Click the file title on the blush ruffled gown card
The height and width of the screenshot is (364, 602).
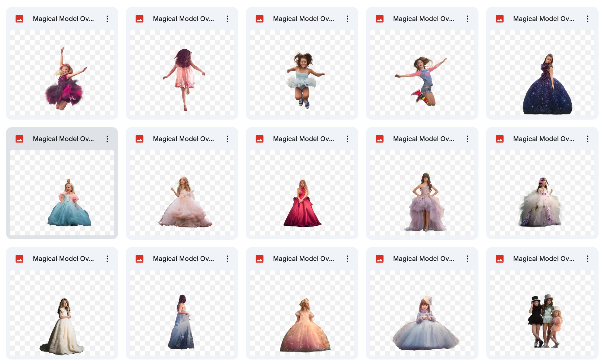point(183,139)
